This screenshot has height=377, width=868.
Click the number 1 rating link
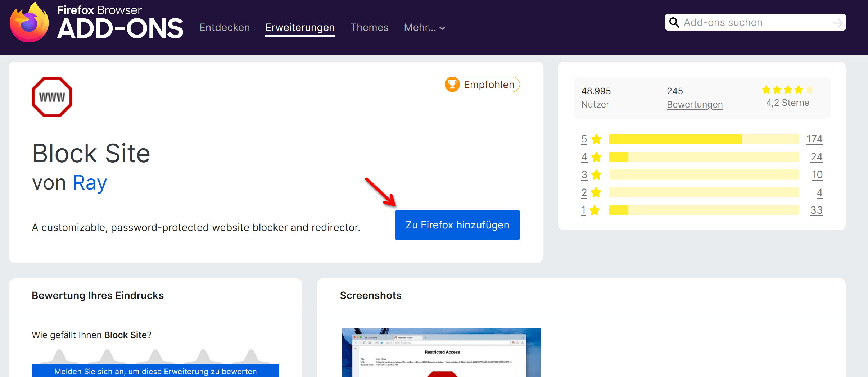pos(583,210)
